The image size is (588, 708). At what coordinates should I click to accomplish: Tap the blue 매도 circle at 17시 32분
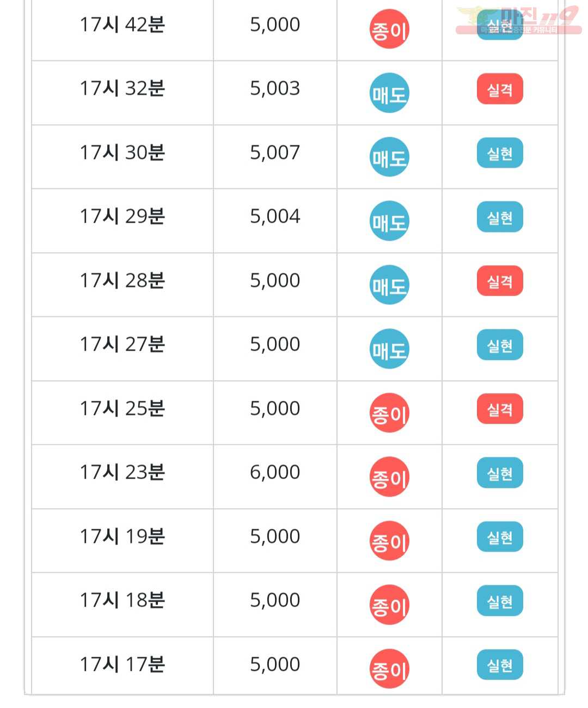389,93
